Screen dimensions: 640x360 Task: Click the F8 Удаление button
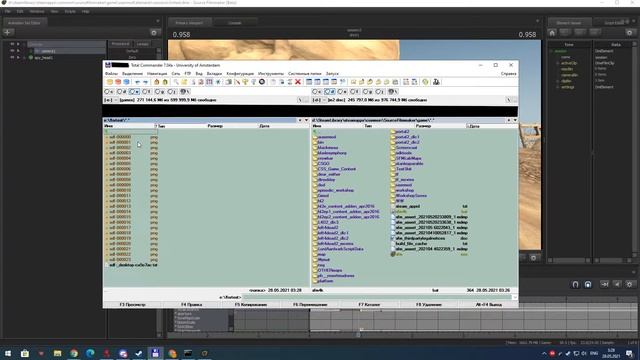point(429,304)
